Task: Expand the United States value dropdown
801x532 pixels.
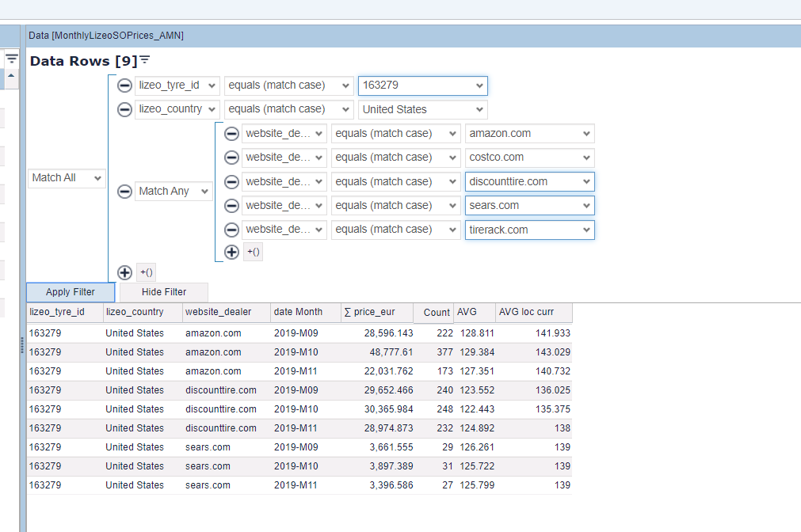Action: [x=479, y=109]
